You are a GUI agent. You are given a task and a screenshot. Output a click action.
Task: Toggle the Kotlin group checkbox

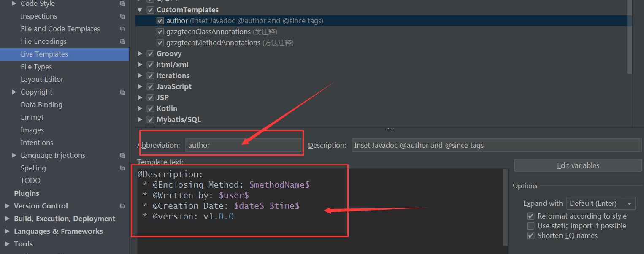150,108
